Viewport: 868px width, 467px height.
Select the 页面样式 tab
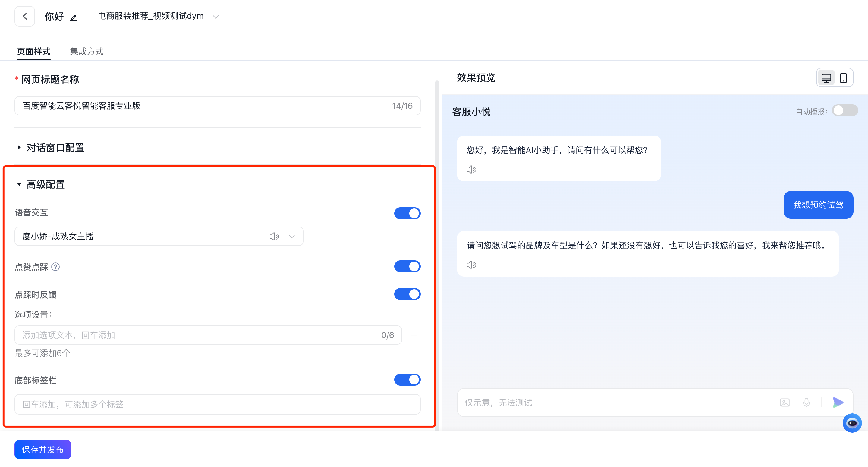[33, 51]
